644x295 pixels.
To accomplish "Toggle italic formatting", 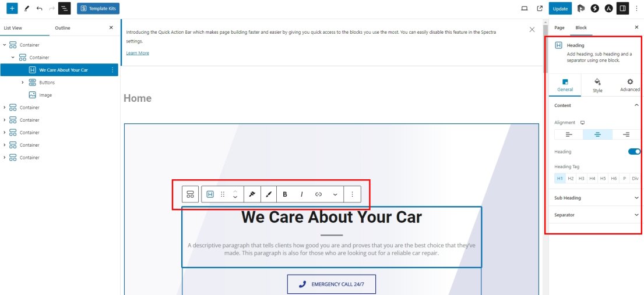I will click(x=302, y=194).
